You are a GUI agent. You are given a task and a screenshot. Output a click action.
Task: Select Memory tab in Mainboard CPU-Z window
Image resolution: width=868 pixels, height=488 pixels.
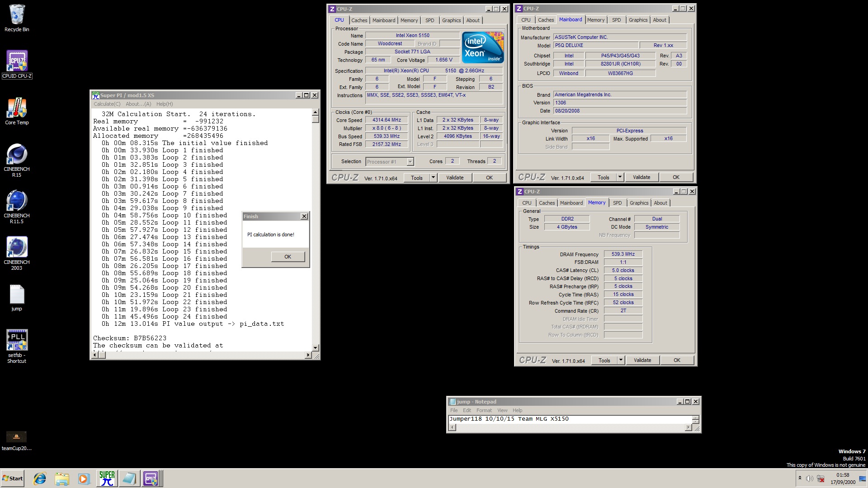tap(596, 20)
